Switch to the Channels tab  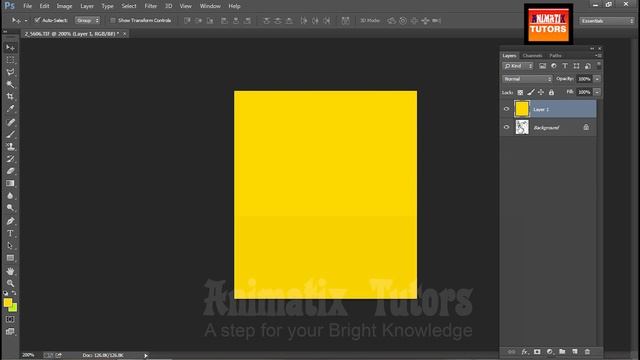532,56
